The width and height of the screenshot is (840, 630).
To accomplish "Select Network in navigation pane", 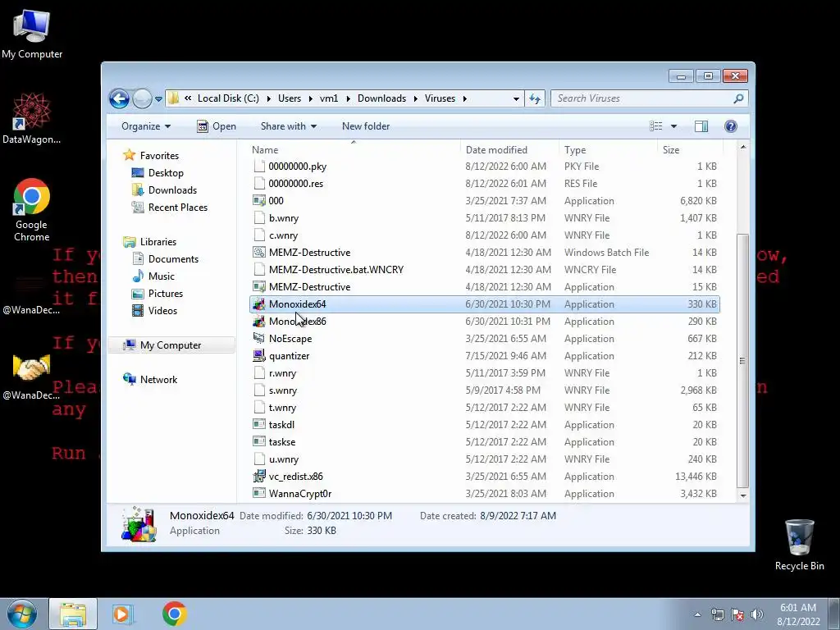I will click(158, 380).
